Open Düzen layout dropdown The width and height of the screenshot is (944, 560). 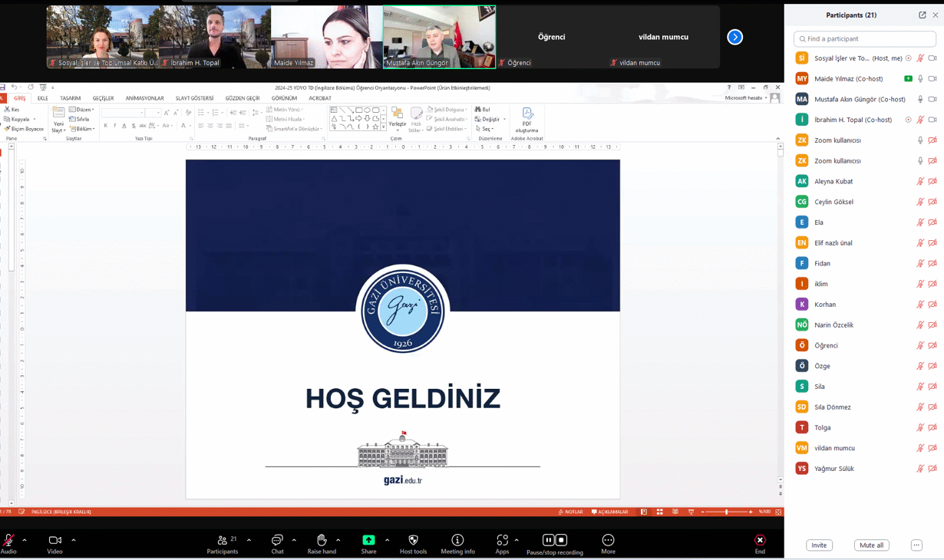(x=81, y=110)
